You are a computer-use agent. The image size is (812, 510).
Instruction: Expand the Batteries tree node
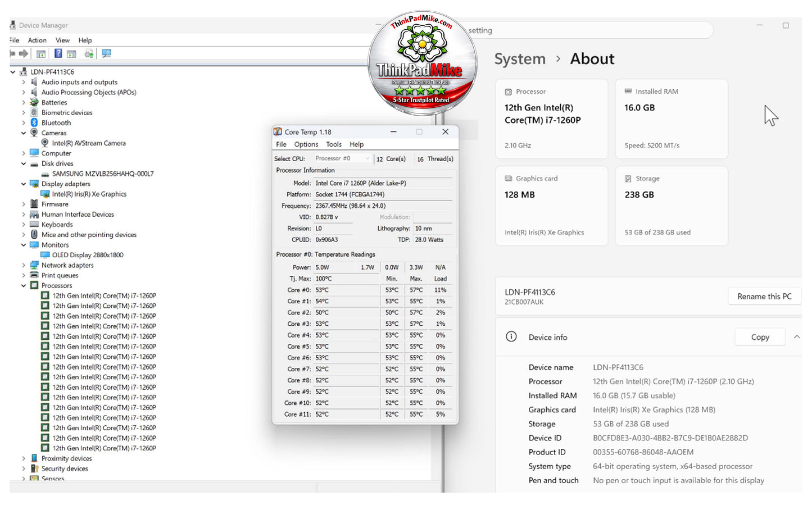click(24, 103)
